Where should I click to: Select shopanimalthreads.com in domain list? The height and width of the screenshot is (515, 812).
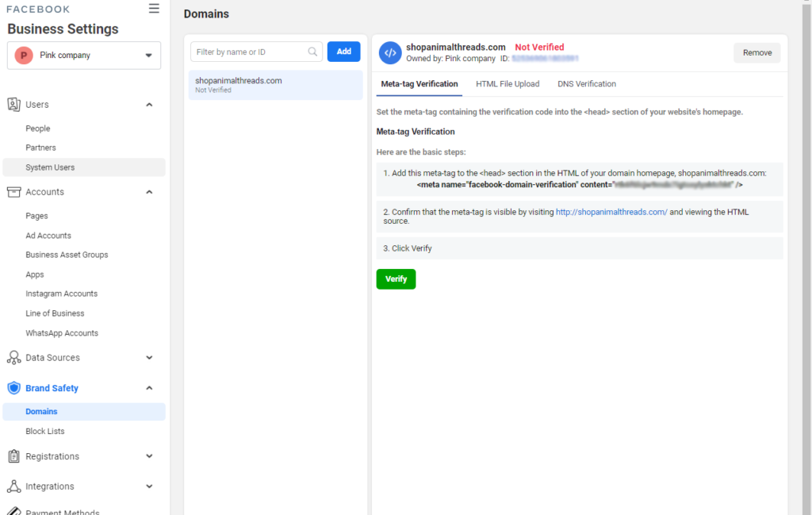(275, 85)
